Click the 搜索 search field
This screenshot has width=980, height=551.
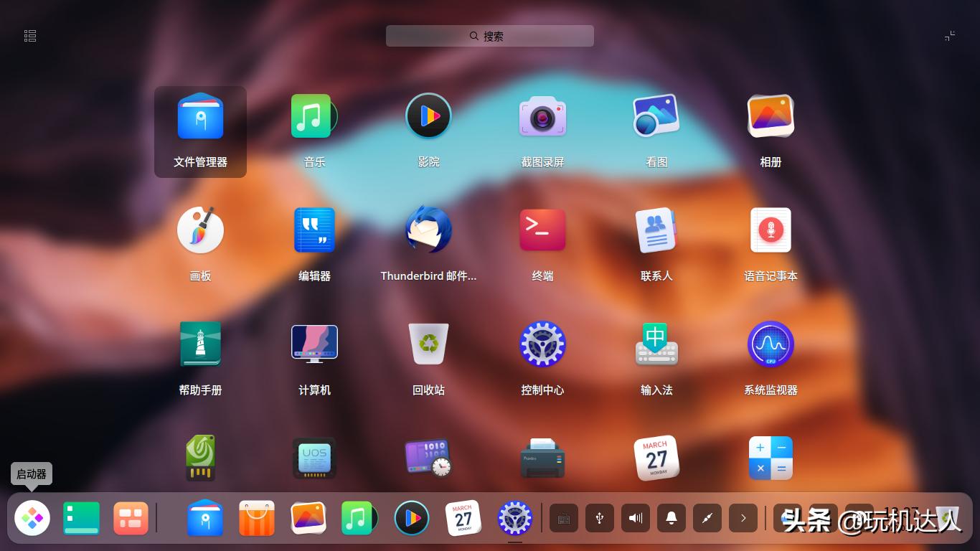tap(490, 35)
